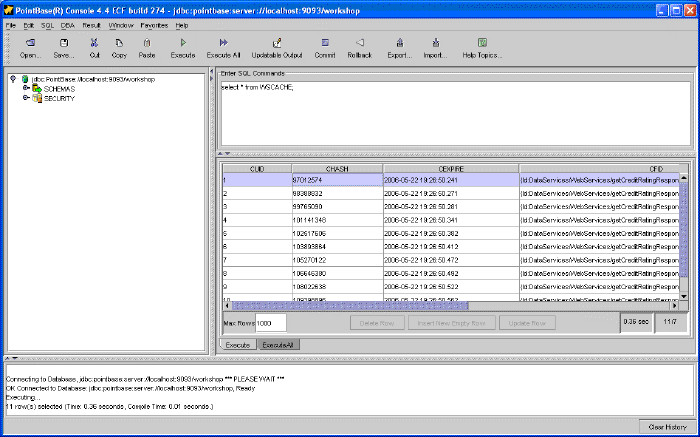
Task: Select CHASH cell 99765090
Action: coord(337,207)
